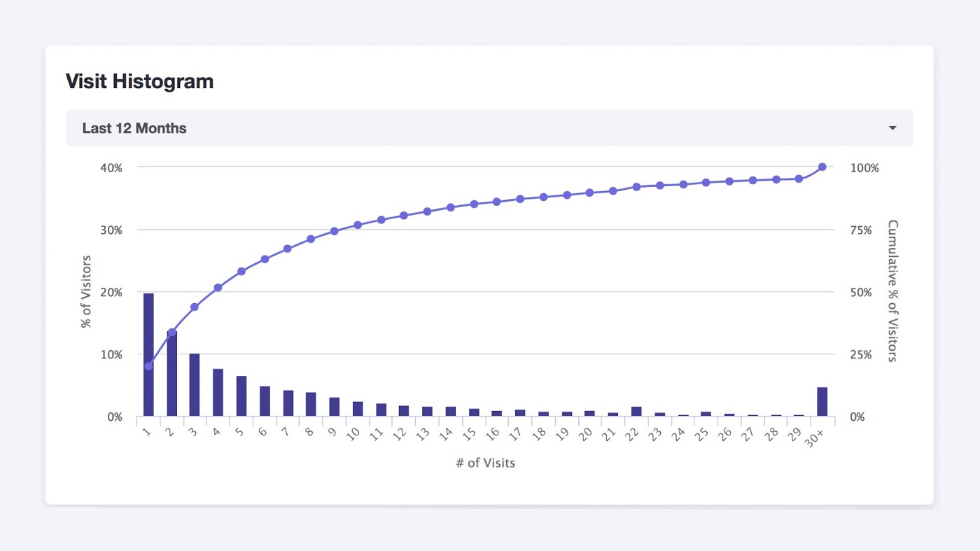Viewport: 980px width, 551px height.
Task: Click the cumulative point above 1 visit
Action: 148,365
